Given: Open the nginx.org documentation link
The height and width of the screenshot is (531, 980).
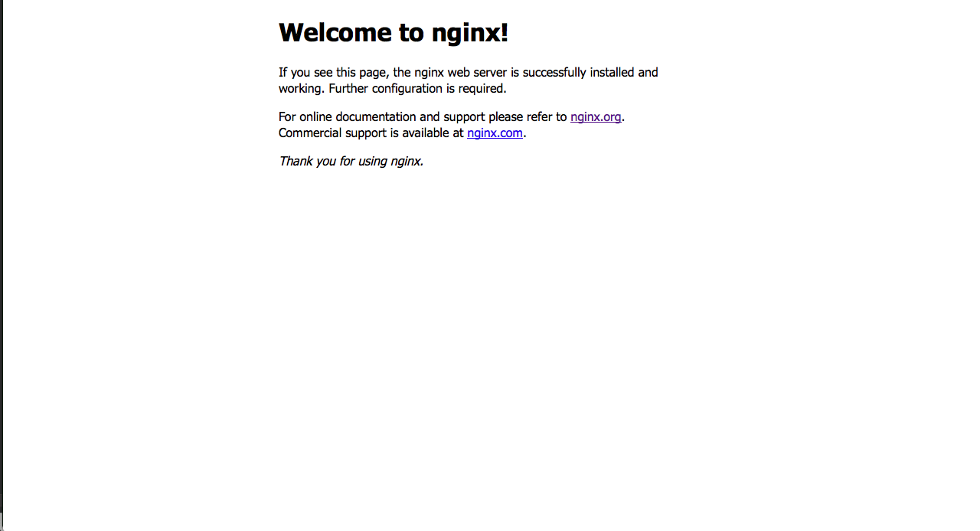Looking at the screenshot, I should tap(596, 117).
